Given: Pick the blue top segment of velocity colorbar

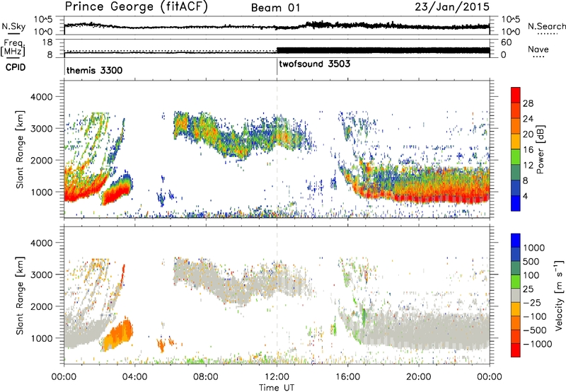Looking at the screenshot, I should tap(516, 241).
